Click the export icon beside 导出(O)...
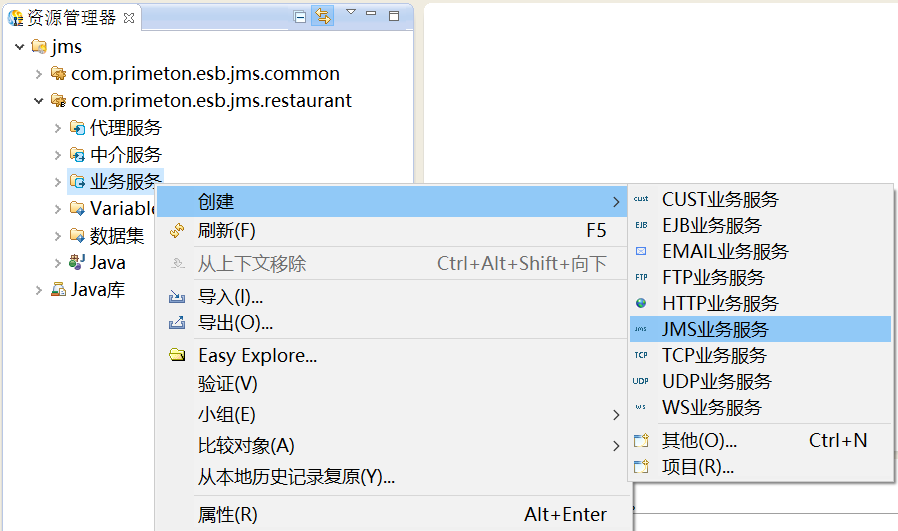The height and width of the screenshot is (531, 898). 177,322
